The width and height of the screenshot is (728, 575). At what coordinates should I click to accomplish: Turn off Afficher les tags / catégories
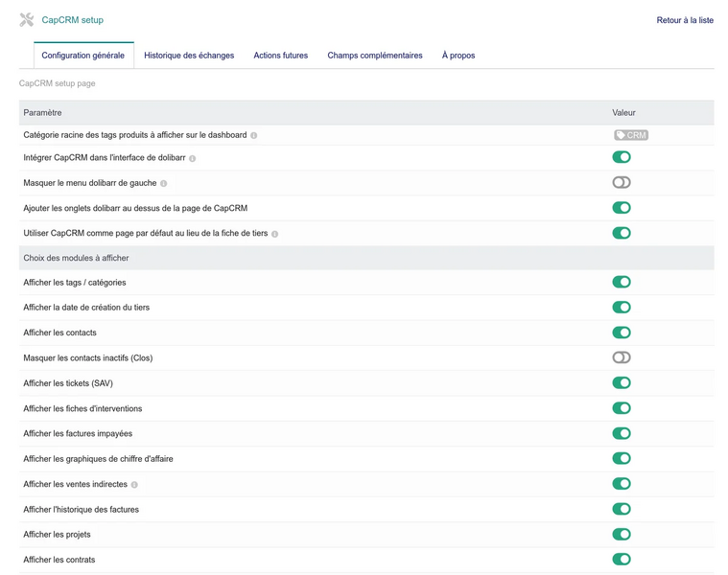[622, 282]
